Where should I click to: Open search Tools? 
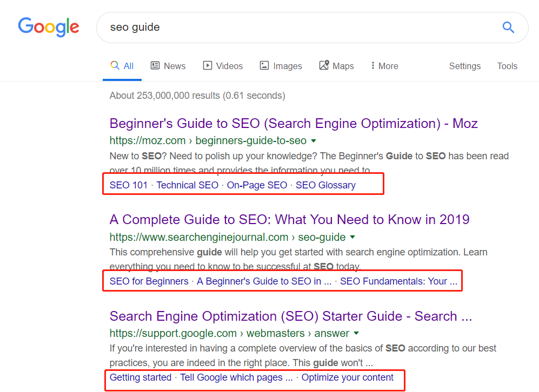(507, 66)
